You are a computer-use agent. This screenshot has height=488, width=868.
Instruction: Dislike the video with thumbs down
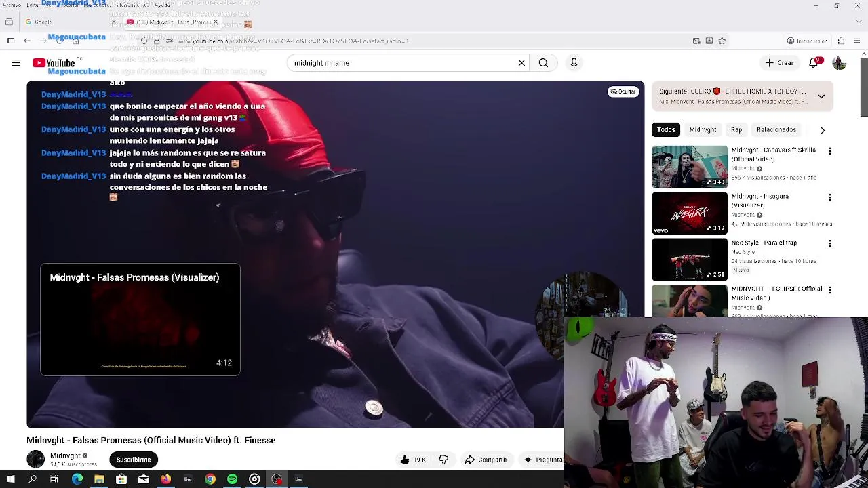pos(443,460)
